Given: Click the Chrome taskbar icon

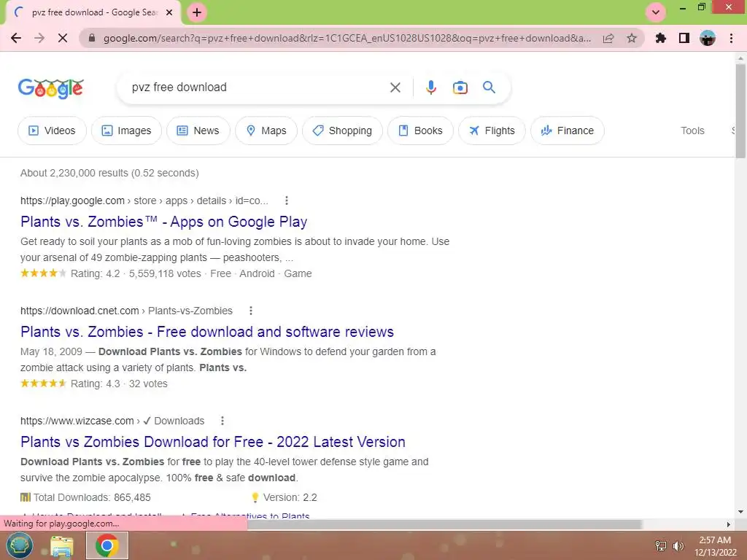Looking at the screenshot, I should pos(107,545).
